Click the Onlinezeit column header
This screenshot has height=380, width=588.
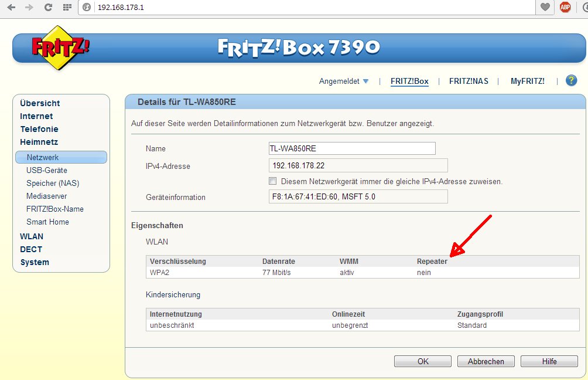pos(348,314)
